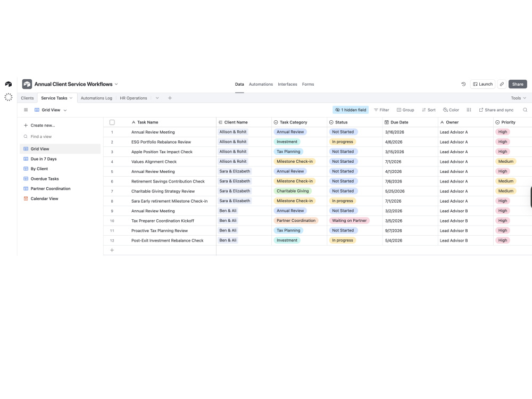
Task: Open the Automations Log table tab
Action: pos(96,98)
